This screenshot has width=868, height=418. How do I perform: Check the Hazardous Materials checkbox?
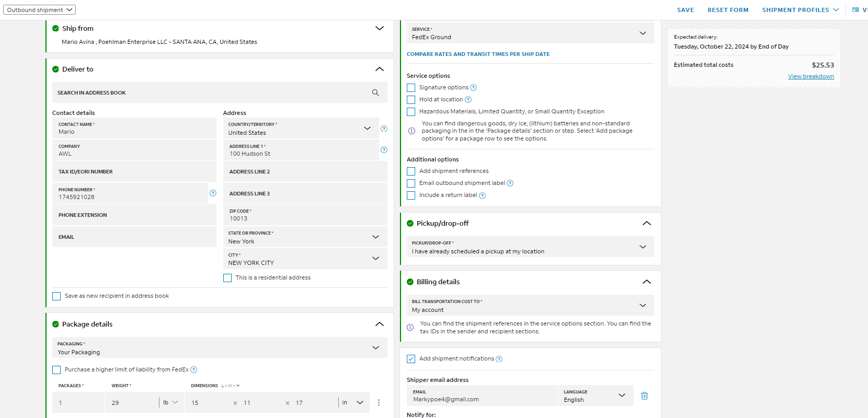tap(411, 112)
